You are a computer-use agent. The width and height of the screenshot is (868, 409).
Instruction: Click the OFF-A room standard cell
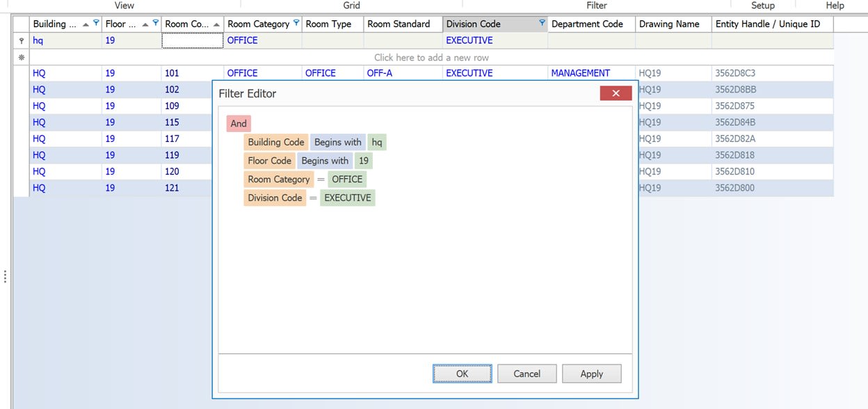[403, 73]
